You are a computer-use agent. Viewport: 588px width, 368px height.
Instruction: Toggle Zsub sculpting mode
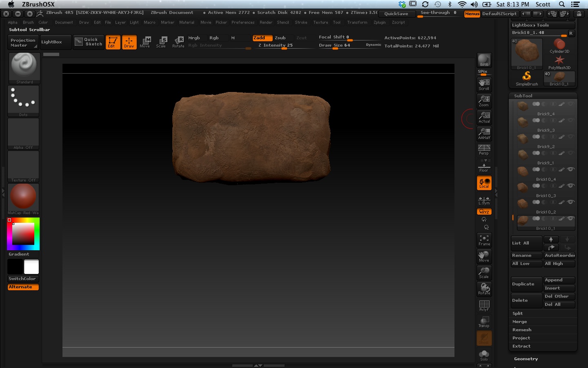click(x=280, y=38)
